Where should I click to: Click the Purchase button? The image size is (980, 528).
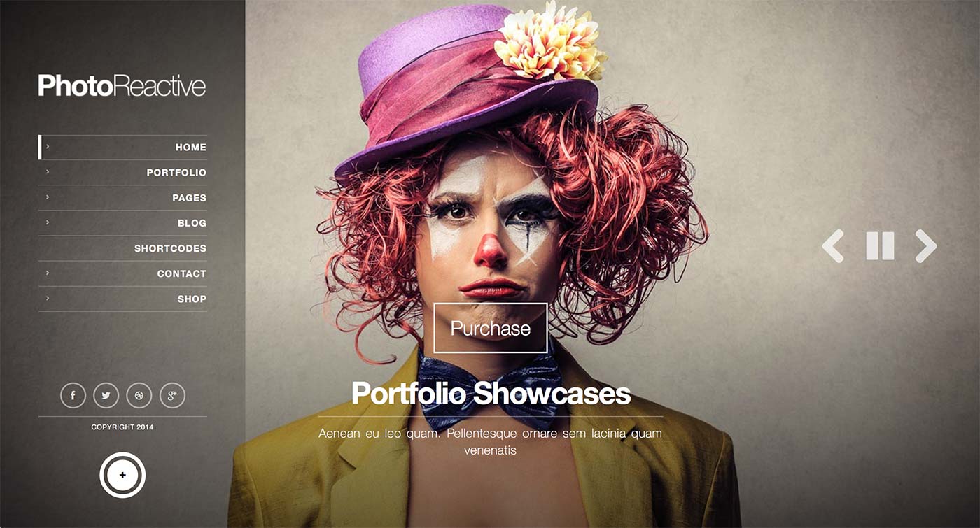click(x=491, y=328)
